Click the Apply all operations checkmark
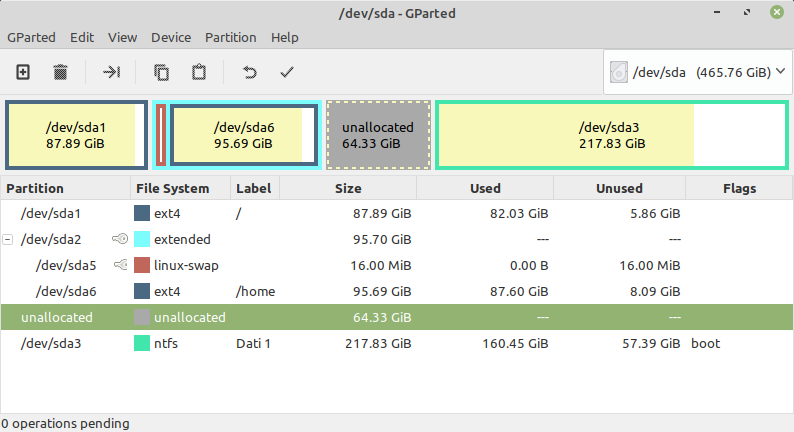 click(x=287, y=72)
